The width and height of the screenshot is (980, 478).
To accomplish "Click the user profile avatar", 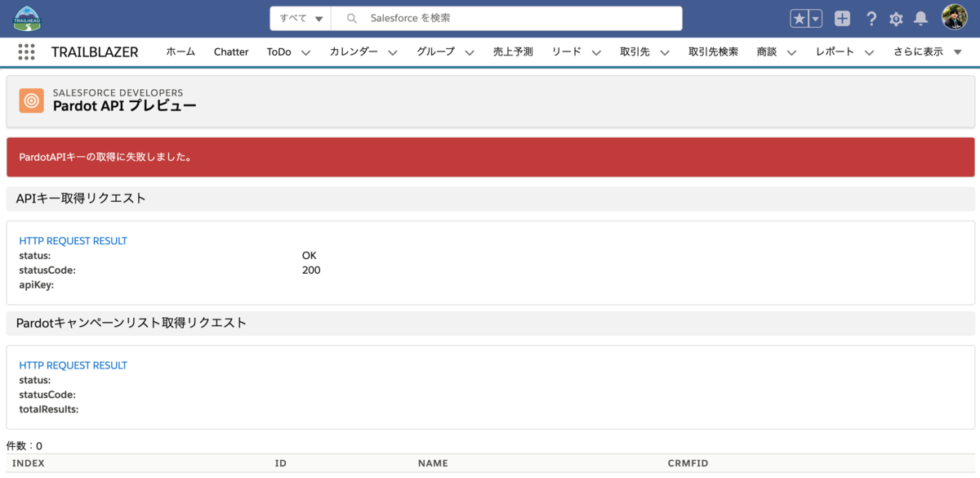I will point(954,17).
